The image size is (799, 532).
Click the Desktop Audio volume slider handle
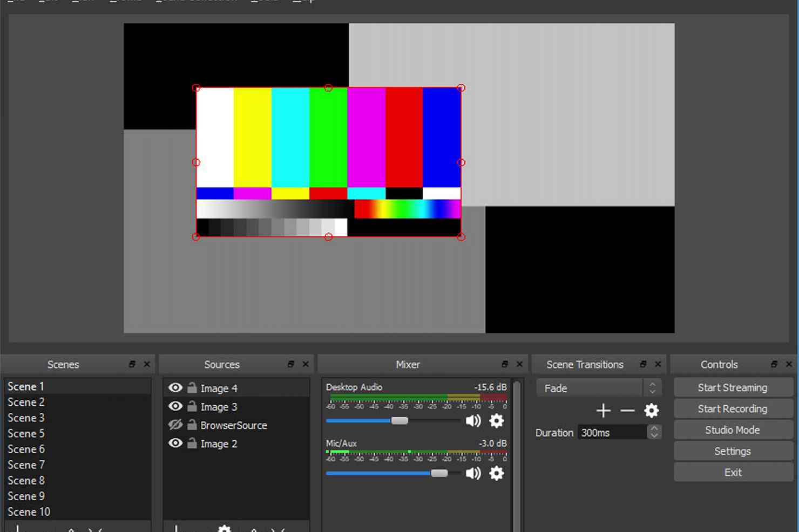(x=399, y=421)
